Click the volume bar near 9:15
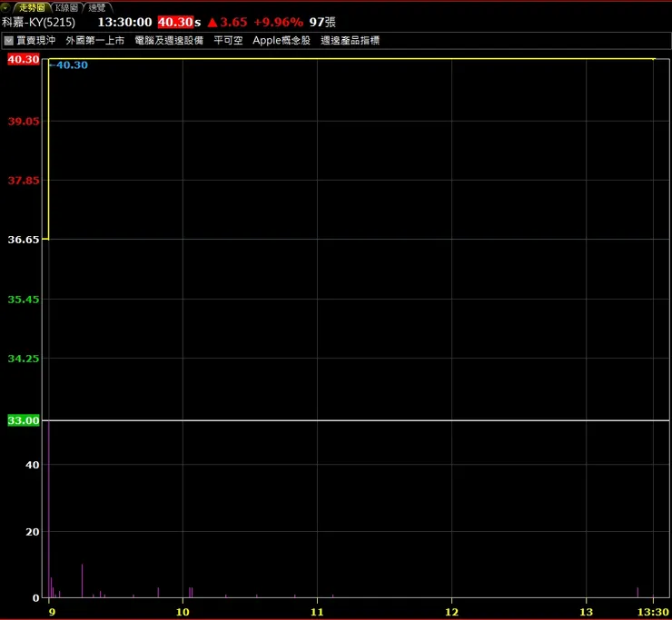The height and width of the screenshot is (620, 672). coord(83,581)
